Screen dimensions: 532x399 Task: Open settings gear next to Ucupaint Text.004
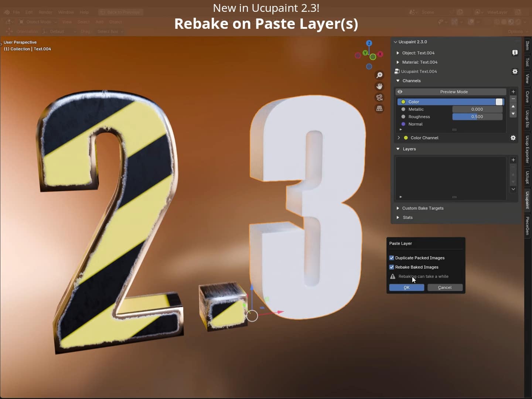click(x=515, y=71)
